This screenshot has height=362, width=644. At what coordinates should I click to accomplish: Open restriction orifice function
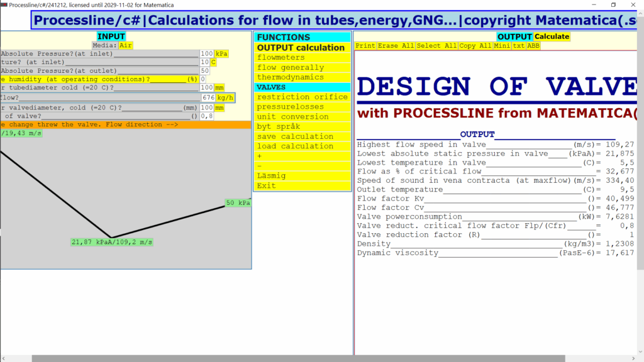point(302,97)
